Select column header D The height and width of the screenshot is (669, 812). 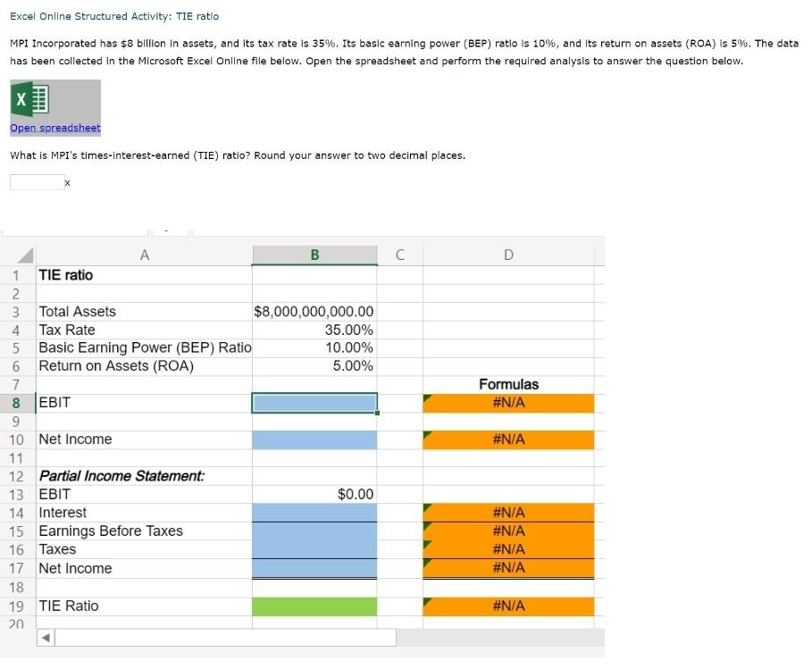click(x=508, y=255)
